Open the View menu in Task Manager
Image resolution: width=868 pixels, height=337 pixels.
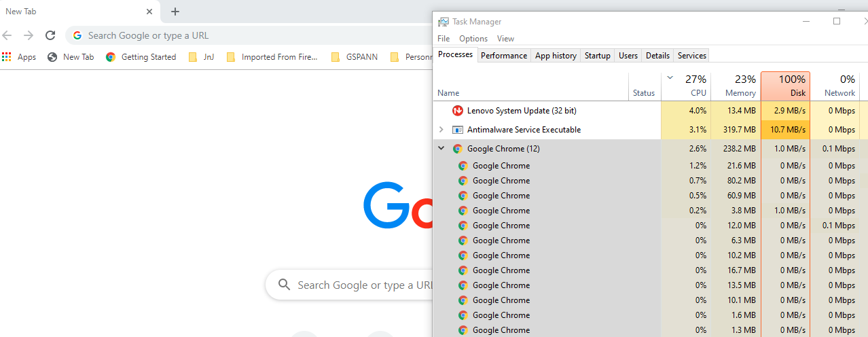(505, 39)
